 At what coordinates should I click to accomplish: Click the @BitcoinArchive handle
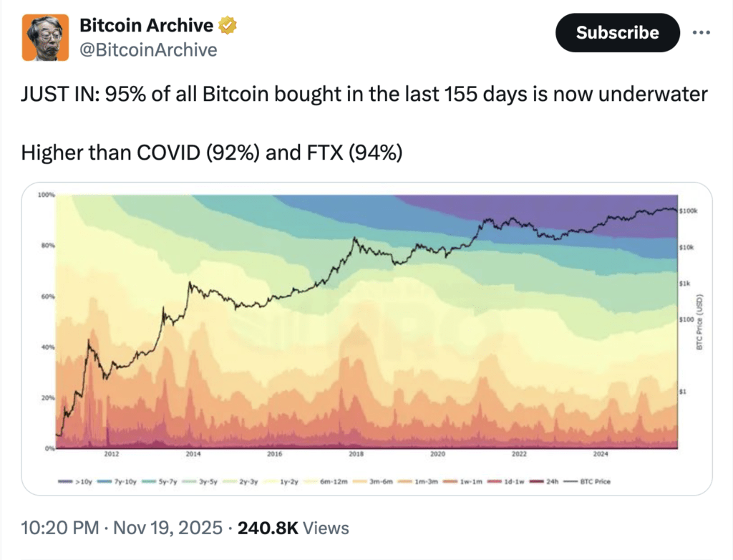[x=147, y=49]
